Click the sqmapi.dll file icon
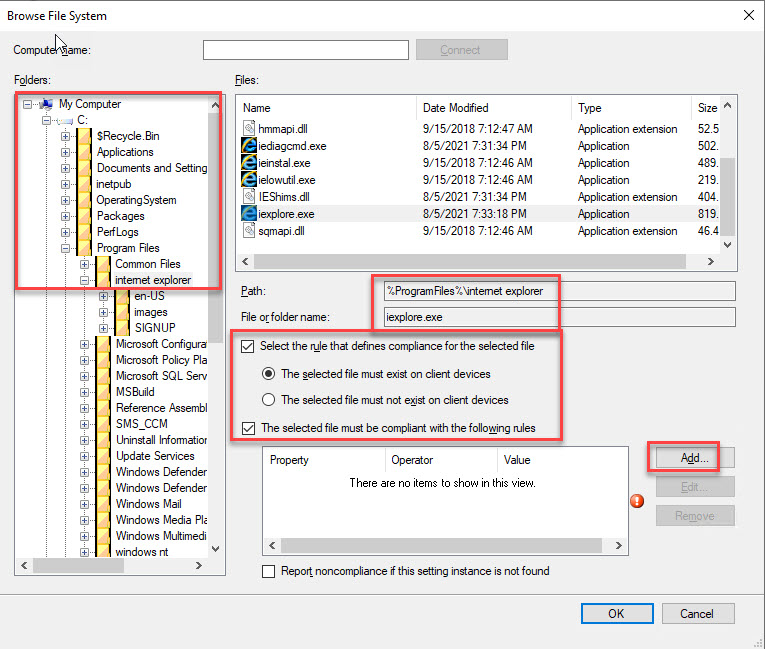765x649 pixels. pyautogui.click(x=250, y=231)
